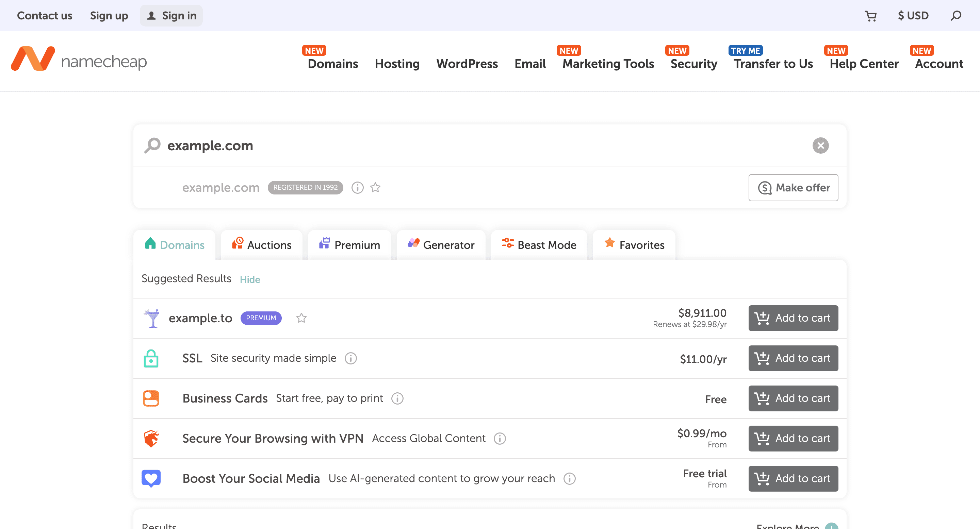Switch to the Favorites tab
This screenshot has height=529, width=980.
(634, 245)
